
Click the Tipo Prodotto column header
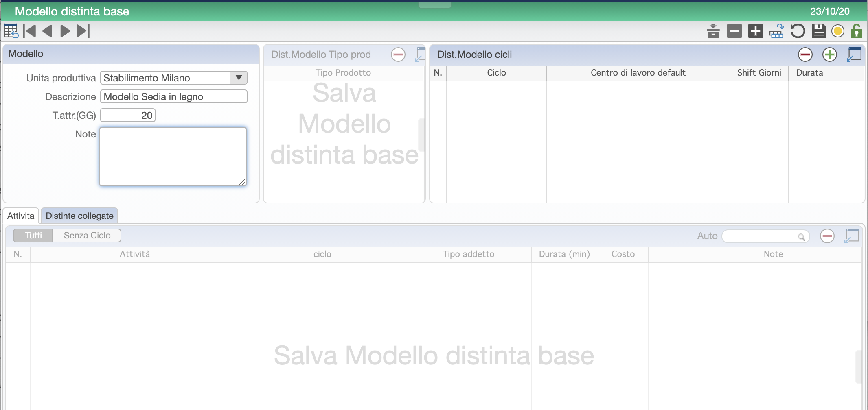coord(343,73)
